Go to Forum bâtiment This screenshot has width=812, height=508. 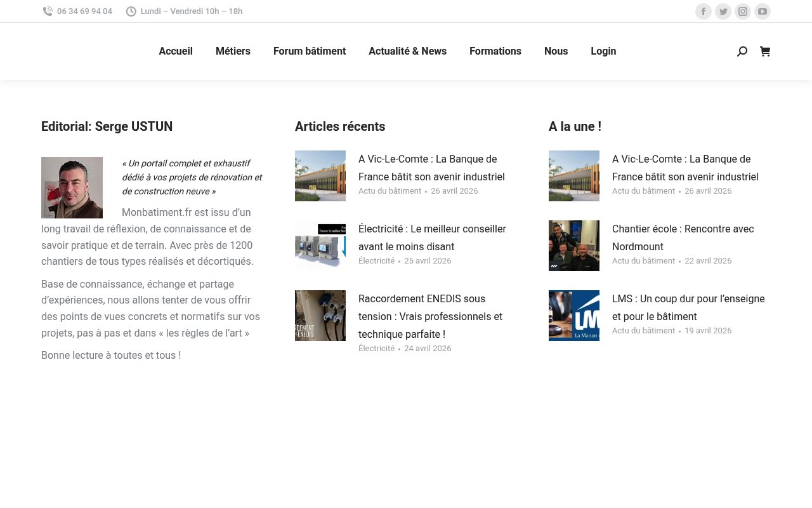pos(310,51)
